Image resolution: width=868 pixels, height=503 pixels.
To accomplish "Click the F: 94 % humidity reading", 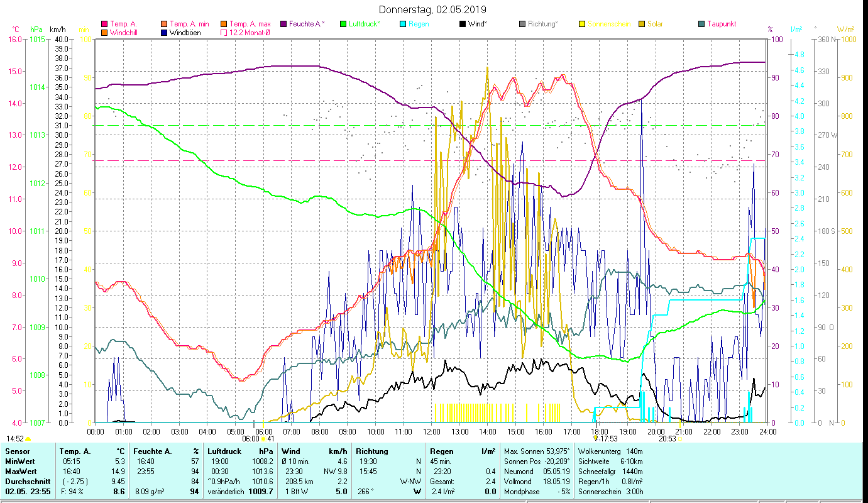I will click(72, 492).
